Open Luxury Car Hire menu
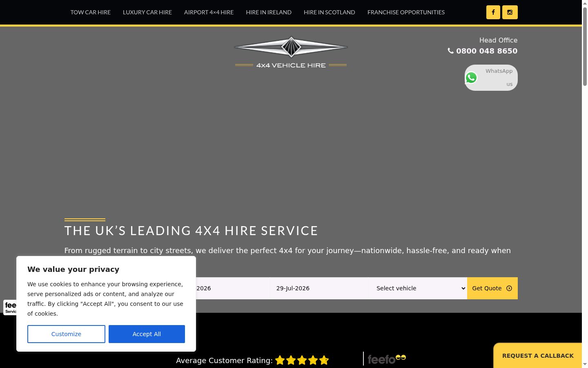This screenshot has width=588, height=368. pos(147,12)
